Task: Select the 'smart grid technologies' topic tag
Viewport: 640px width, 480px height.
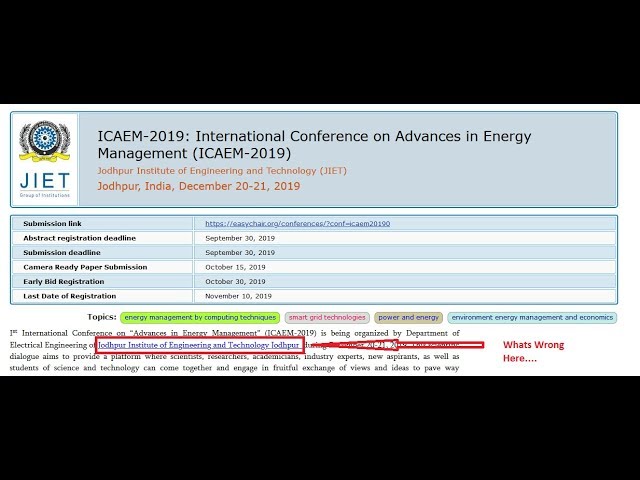Action: click(327, 318)
